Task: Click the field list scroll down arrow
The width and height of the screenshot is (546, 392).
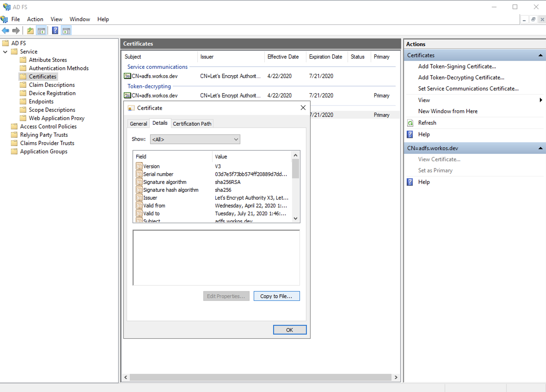Action: (296, 219)
